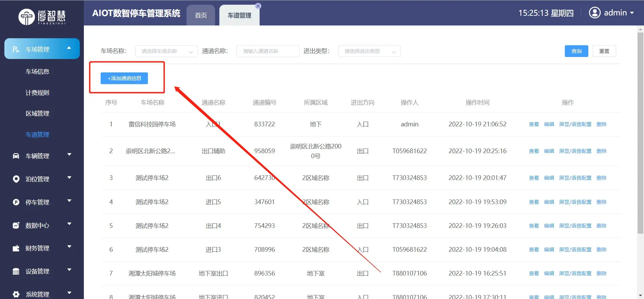Click 编辑 for the 出口6 row
The image size is (644, 299).
pyautogui.click(x=549, y=178)
